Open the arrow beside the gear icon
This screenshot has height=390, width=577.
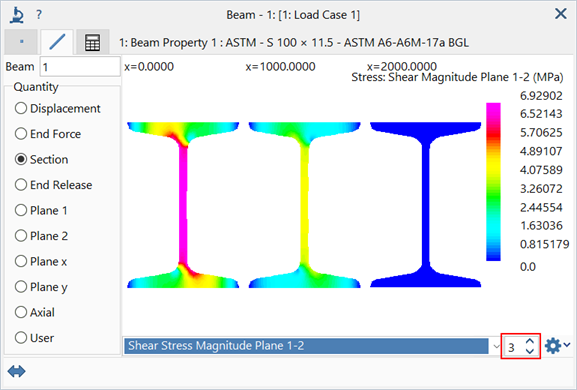point(567,345)
